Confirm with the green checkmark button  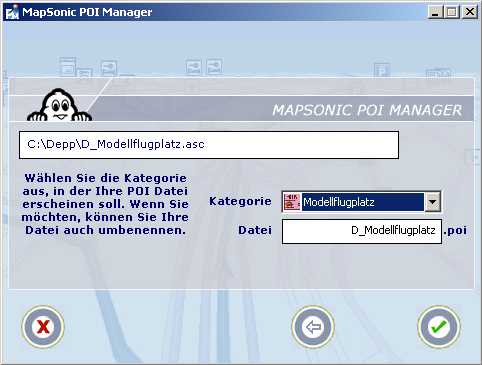(x=439, y=327)
